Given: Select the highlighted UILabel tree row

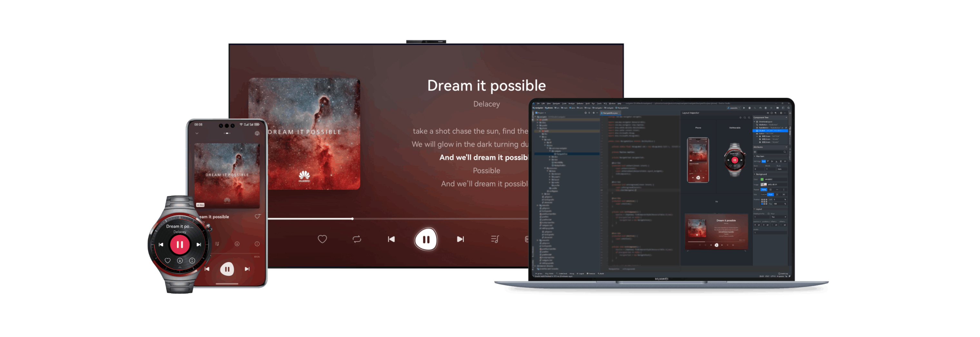Looking at the screenshot, I should coord(770,131).
